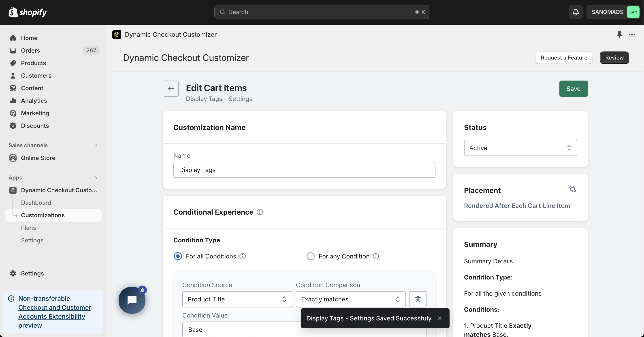Open the Condition Comparison Exactly matches dropdown

click(350, 299)
